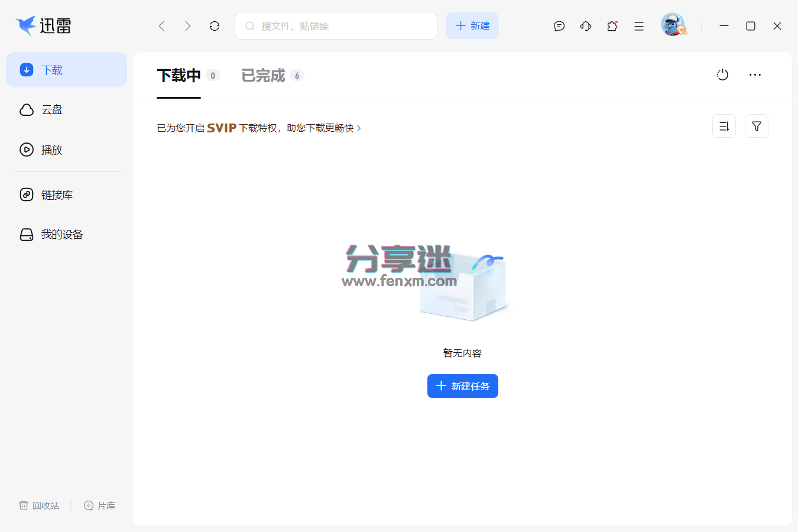Image resolution: width=798 pixels, height=532 pixels.
Task: Click the refresh icon
Action: click(215, 26)
